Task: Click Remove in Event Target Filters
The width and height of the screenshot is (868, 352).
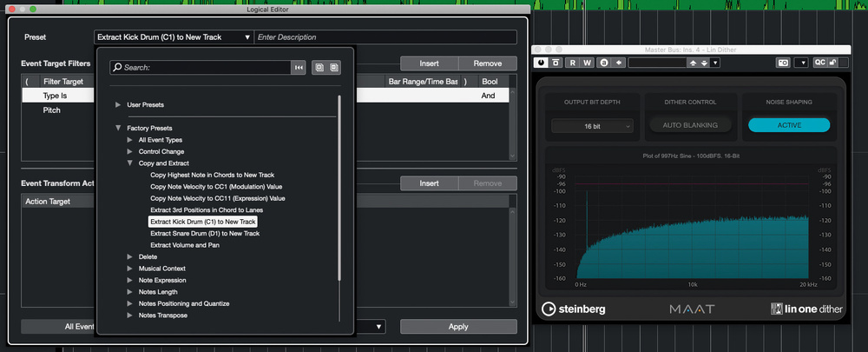Action: click(x=488, y=63)
